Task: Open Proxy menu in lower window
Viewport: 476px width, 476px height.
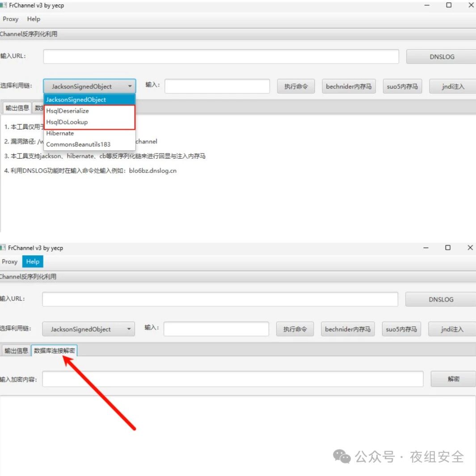Action: click(9, 261)
